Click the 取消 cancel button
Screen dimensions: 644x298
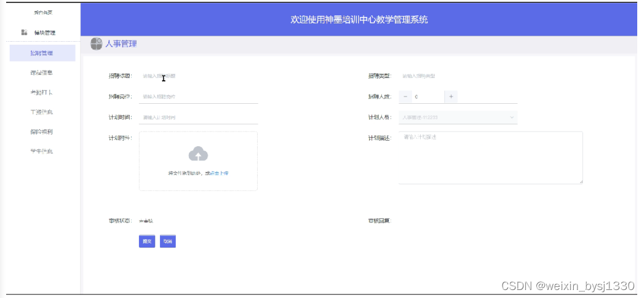[x=167, y=241]
